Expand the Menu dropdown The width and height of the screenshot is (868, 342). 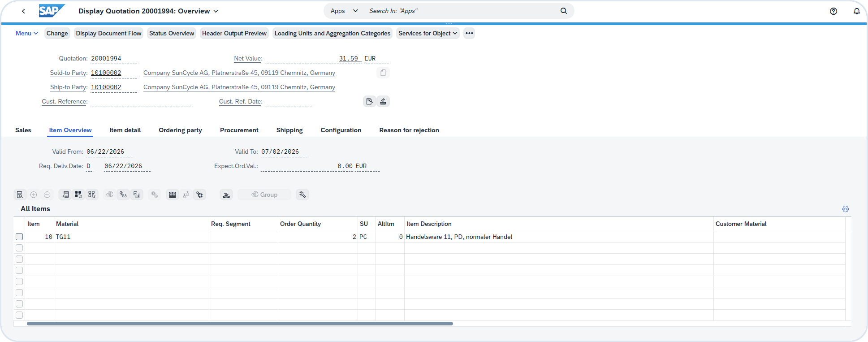[27, 33]
